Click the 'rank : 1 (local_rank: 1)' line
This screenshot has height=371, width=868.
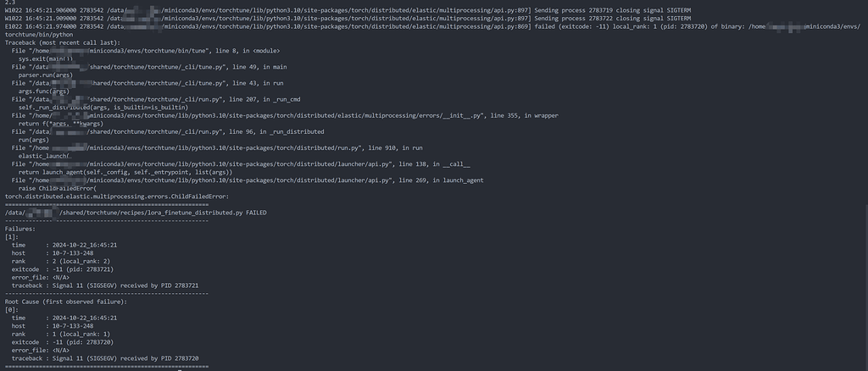click(x=61, y=334)
